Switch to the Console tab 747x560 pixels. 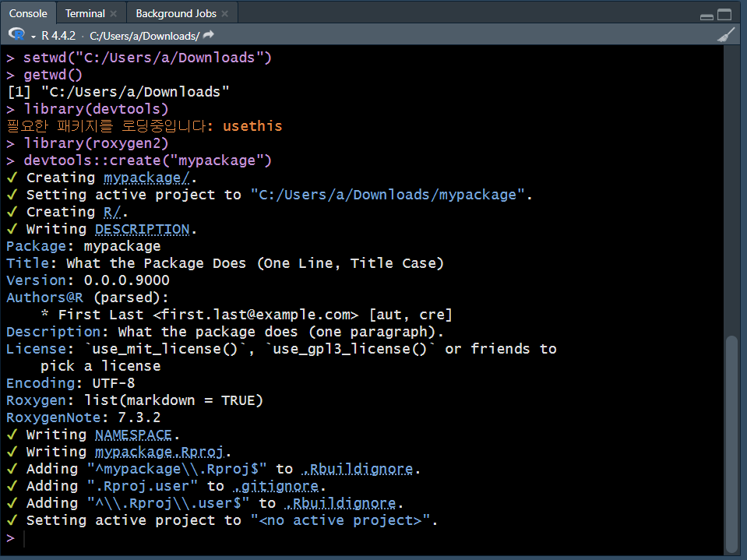(x=28, y=13)
